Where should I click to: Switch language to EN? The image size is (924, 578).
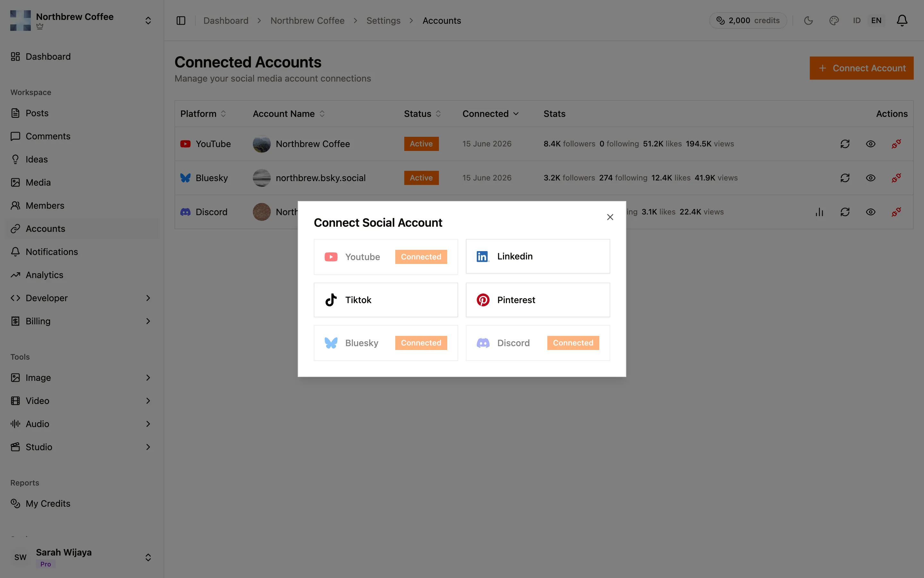pos(876,21)
